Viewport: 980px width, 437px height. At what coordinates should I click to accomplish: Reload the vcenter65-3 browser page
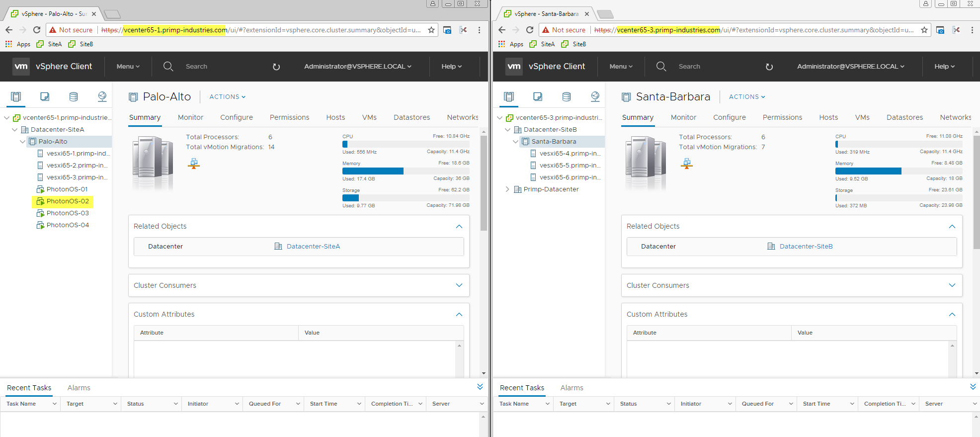pos(530,30)
